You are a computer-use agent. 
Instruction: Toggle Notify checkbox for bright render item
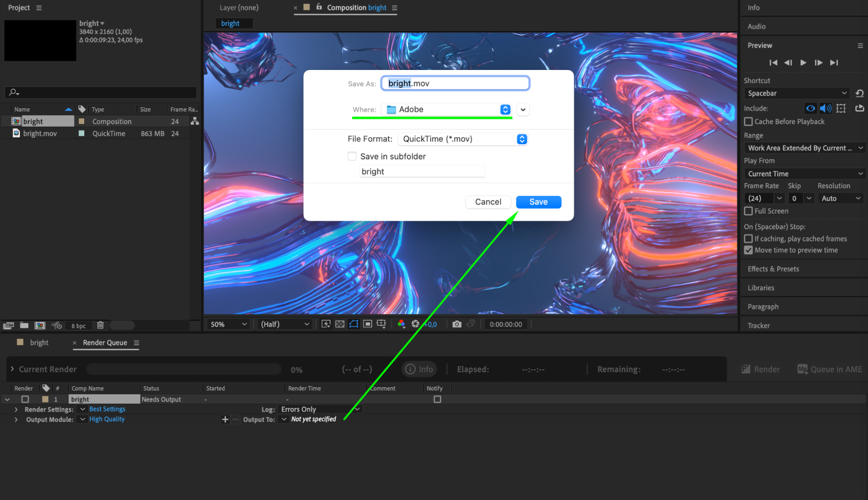pyautogui.click(x=437, y=399)
